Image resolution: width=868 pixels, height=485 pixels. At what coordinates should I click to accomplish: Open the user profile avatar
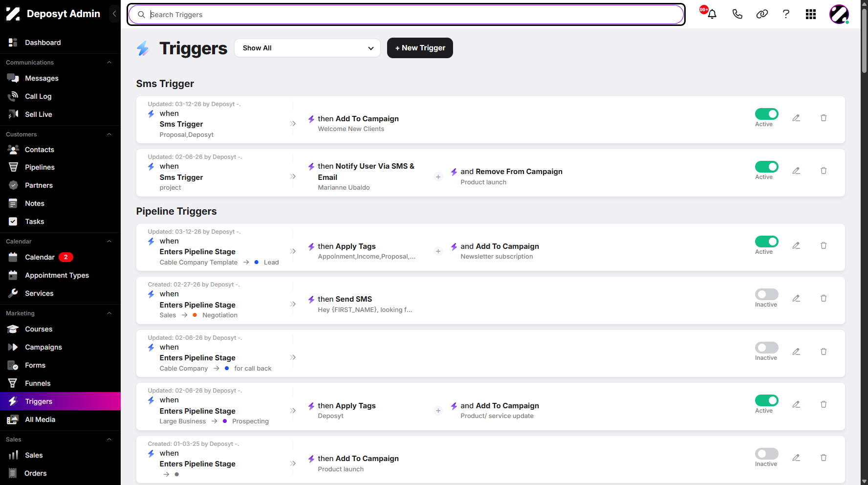pyautogui.click(x=839, y=14)
